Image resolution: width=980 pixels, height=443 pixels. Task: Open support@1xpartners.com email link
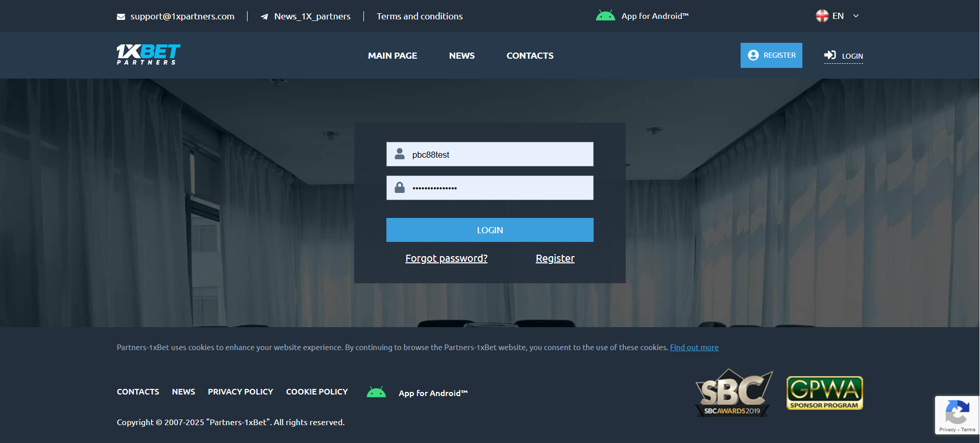[x=182, y=16]
